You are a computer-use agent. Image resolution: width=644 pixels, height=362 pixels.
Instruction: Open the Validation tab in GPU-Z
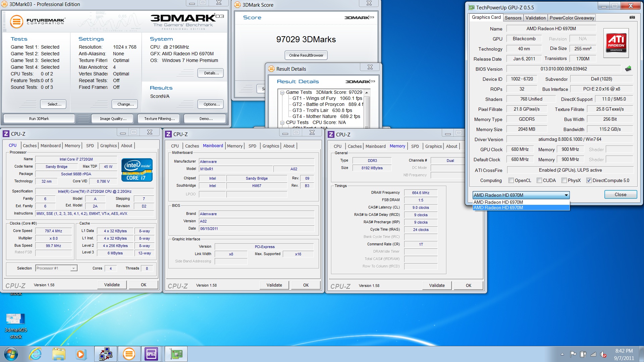tap(535, 18)
